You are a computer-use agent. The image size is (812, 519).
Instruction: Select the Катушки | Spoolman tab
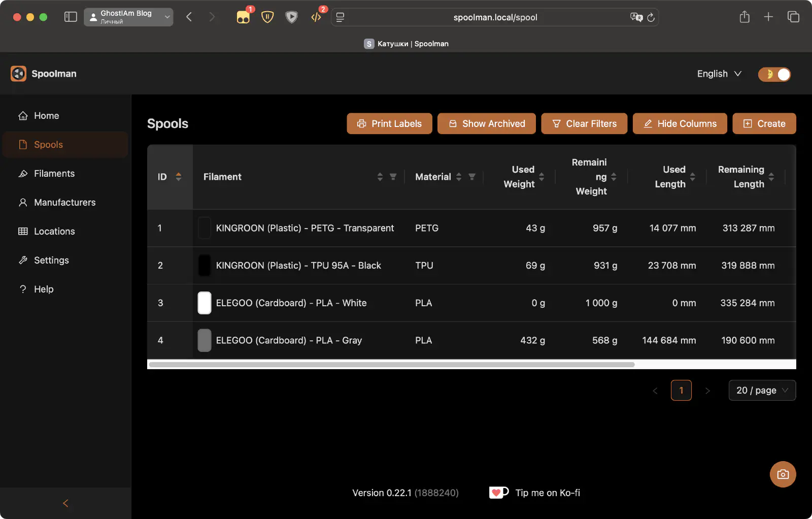tap(406, 44)
